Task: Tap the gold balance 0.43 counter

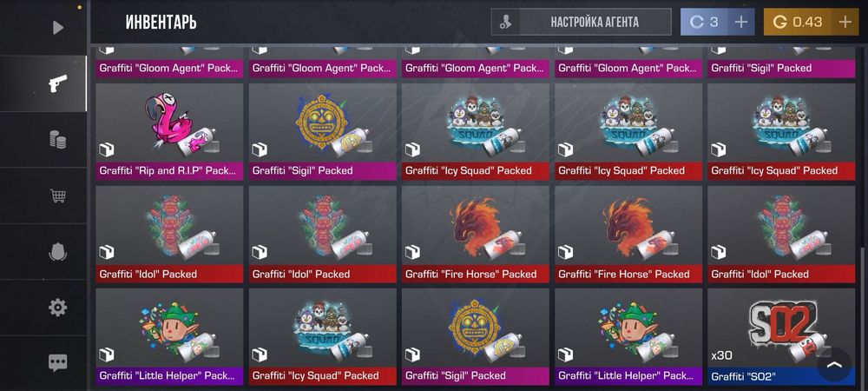Action: (799, 22)
